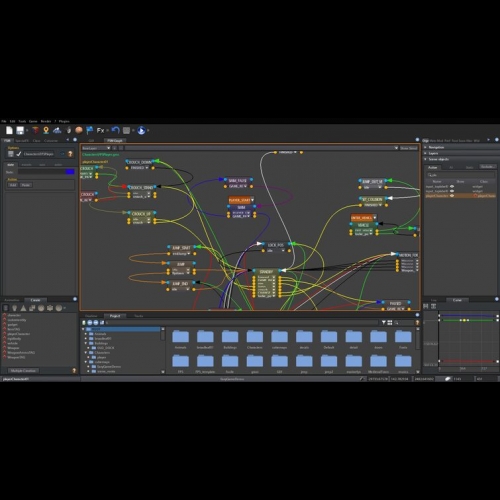
Task: Click the New file icon in the toolbar
Action: click(x=9, y=130)
